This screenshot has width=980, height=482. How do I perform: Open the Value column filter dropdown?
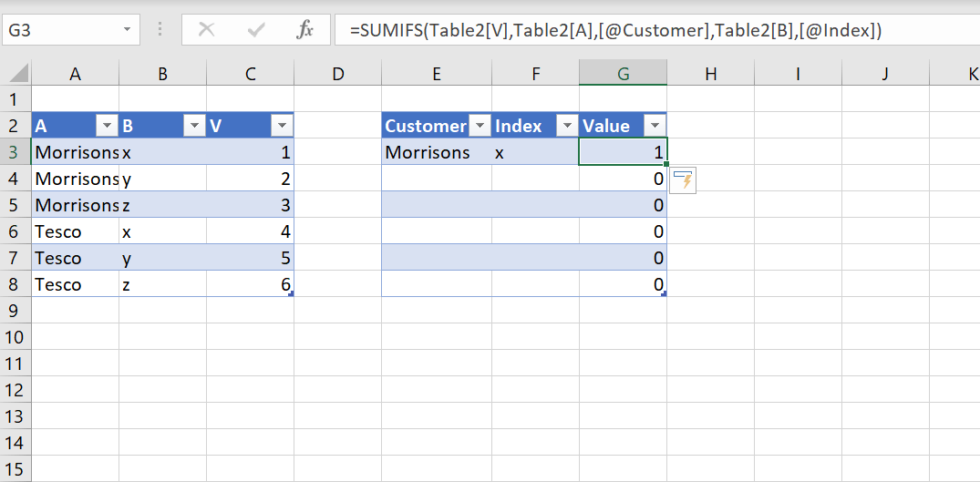click(x=655, y=127)
